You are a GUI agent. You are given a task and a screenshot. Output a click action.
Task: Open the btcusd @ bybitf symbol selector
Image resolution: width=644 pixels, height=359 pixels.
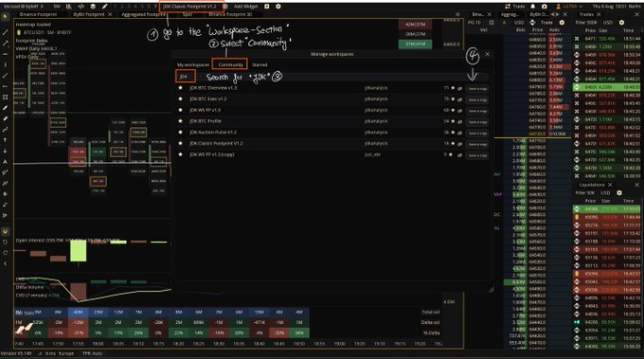[x=23, y=7]
